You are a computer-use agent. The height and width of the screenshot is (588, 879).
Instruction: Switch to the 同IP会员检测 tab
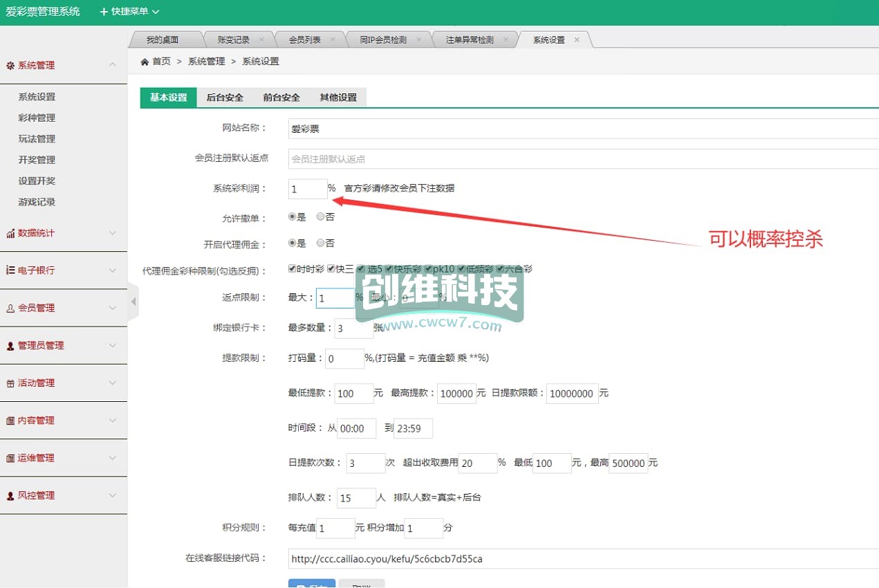point(383,40)
